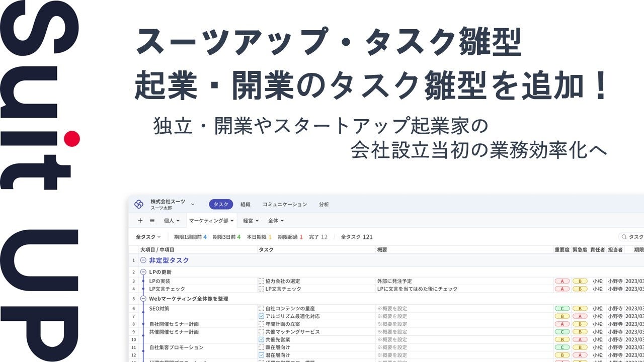Viewport: 644px width, 362px height.
Task: Click the urgency badge A for アルゴリズム最適化対応
Action: pos(580,316)
